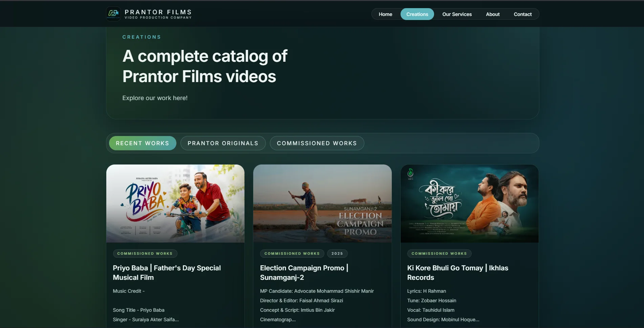Click the 'A complete catalog of Prantor Films videos' heading

click(x=205, y=66)
